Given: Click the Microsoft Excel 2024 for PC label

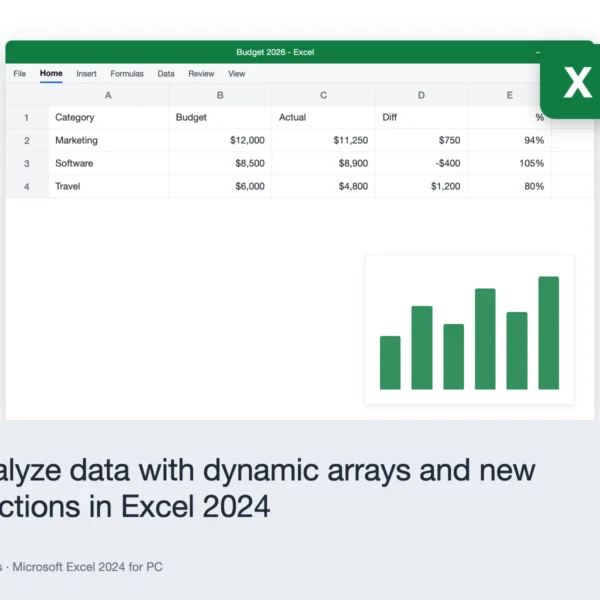Looking at the screenshot, I should tap(87, 567).
